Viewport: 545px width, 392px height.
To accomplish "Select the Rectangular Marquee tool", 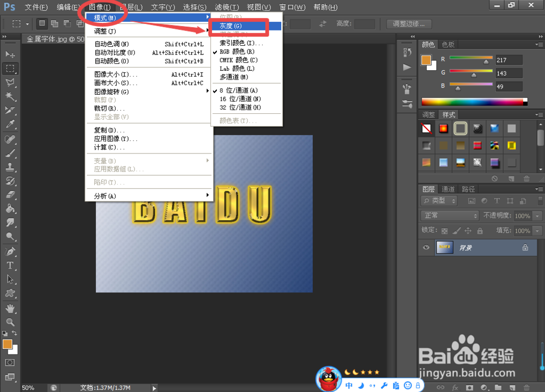I will tap(10, 69).
